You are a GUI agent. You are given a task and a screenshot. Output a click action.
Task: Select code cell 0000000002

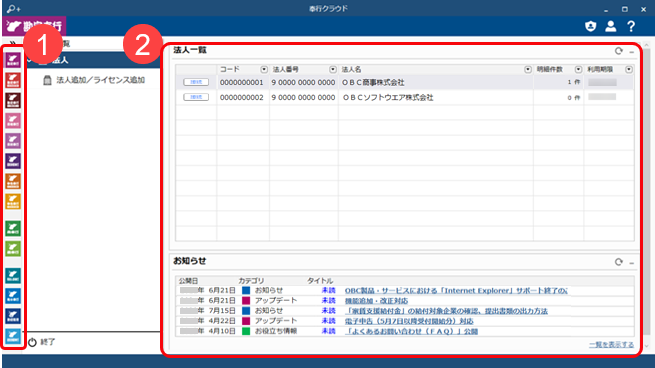pyautogui.click(x=243, y=97)
